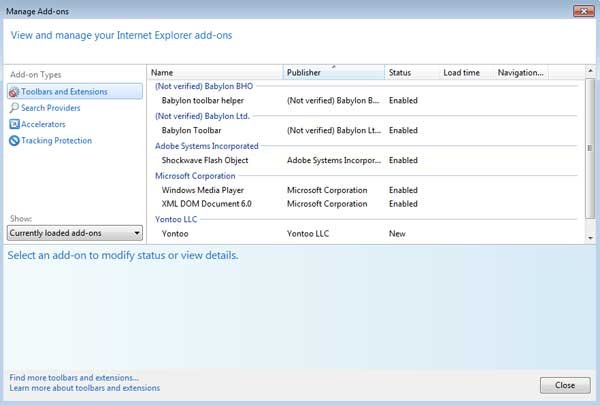The width and height of the screenshot is (600, 405).
Task: Click the New status of Yontoo
Action: pos(397,234)
